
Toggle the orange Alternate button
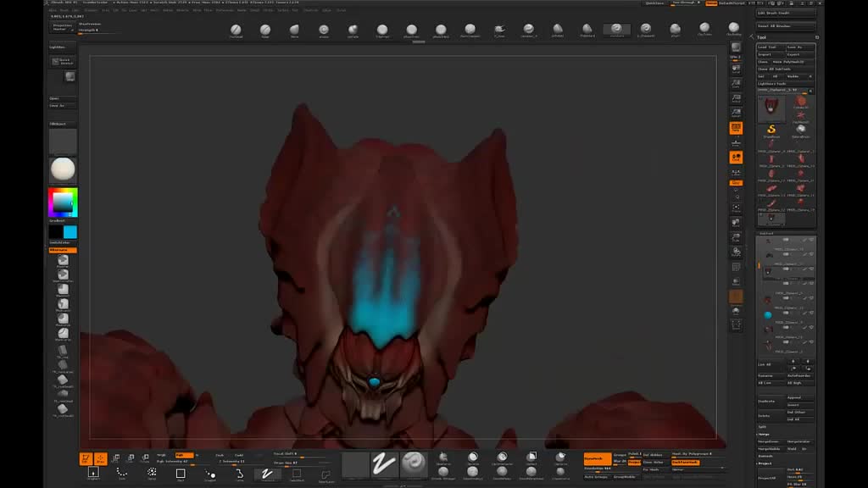pos(63,250)
